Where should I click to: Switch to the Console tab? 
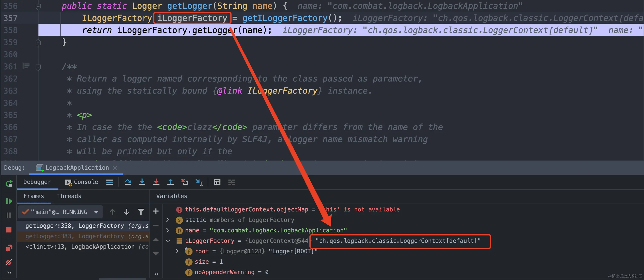click(82, 182)
